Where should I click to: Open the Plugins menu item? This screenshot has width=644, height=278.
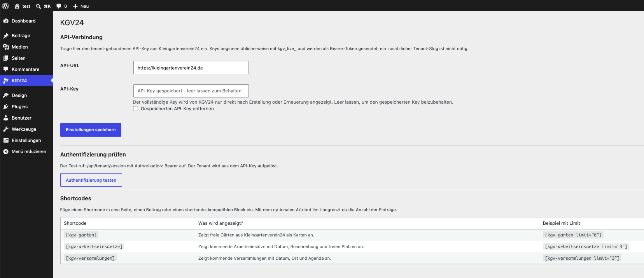click(26, 107)
